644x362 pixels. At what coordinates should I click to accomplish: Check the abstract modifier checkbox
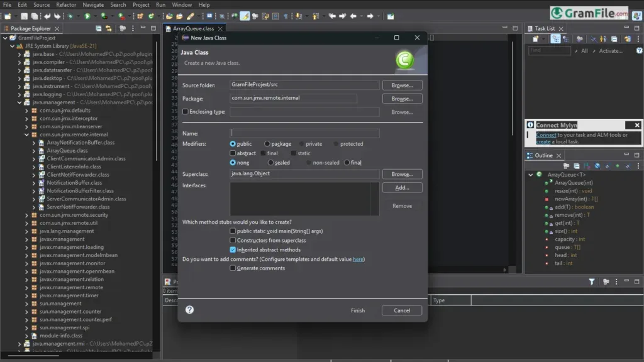pos(233,153)
